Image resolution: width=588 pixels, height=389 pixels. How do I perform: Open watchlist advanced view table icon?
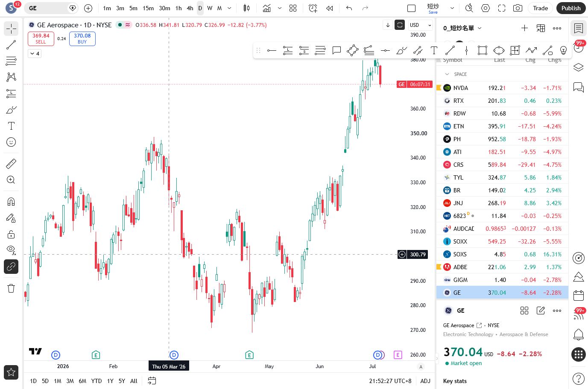(541, 28)
